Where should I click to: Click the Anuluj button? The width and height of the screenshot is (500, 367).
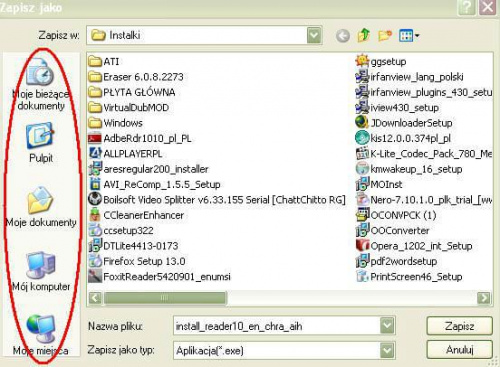(459, 350)
